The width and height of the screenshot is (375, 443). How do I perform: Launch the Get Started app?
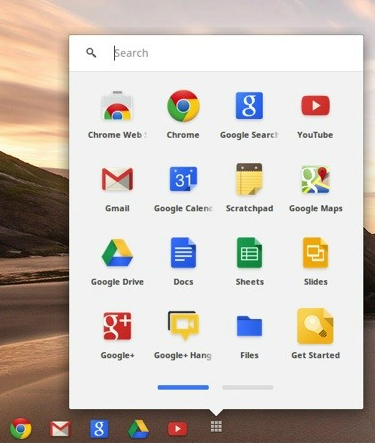click(315, 326)
